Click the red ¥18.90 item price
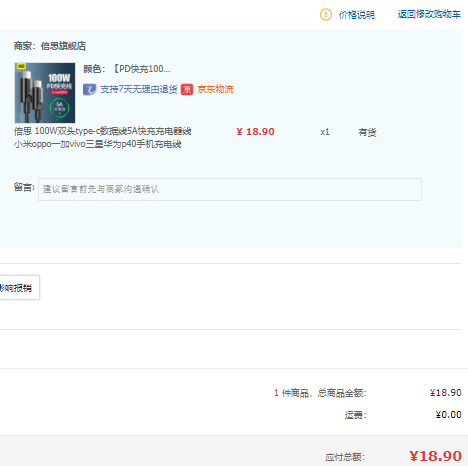Image resolution: width=468 pixels, height=466 pixels. [255, 132]
